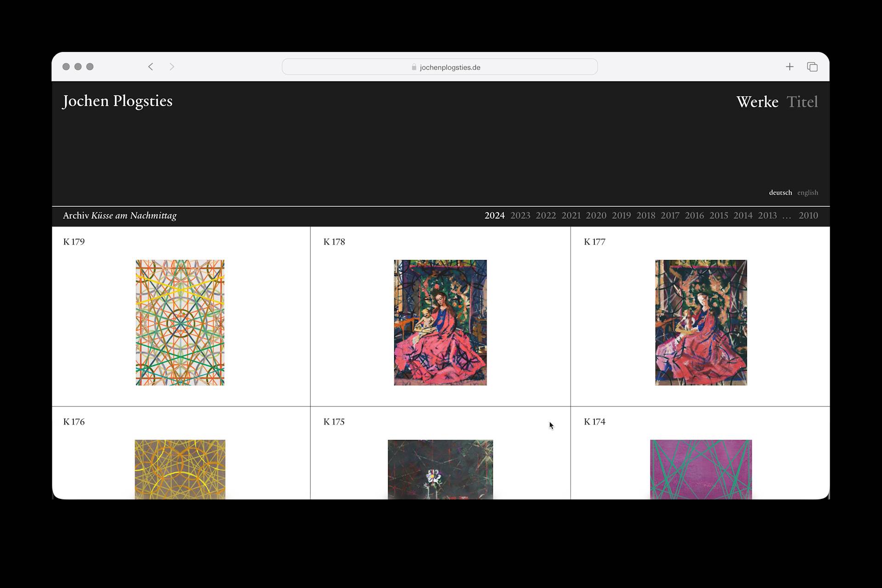Viewport: 882px width, 588px height.
Task: Show tab overview icon
Action: click(x=812, y=67)
